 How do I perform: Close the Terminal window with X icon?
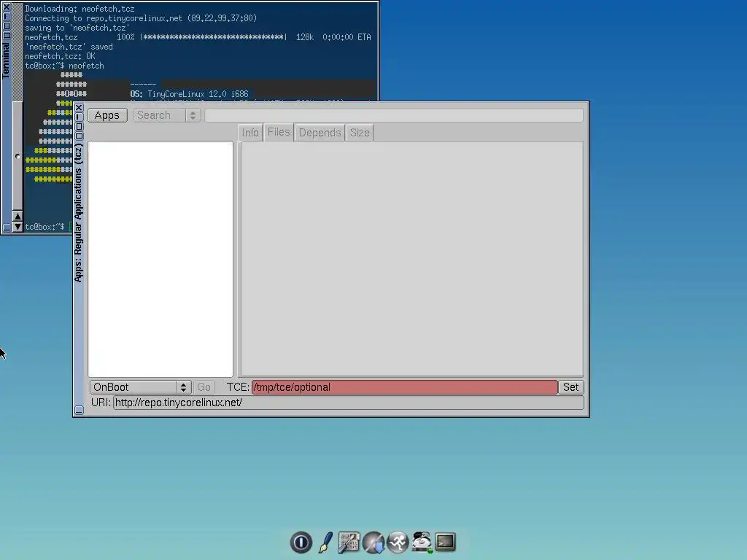point(7,7)
